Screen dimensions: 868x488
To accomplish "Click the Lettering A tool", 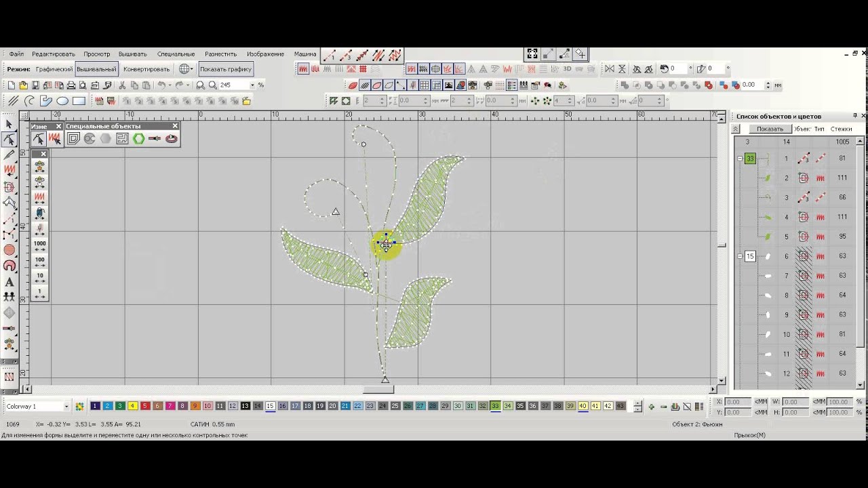I will pos(9,282).
